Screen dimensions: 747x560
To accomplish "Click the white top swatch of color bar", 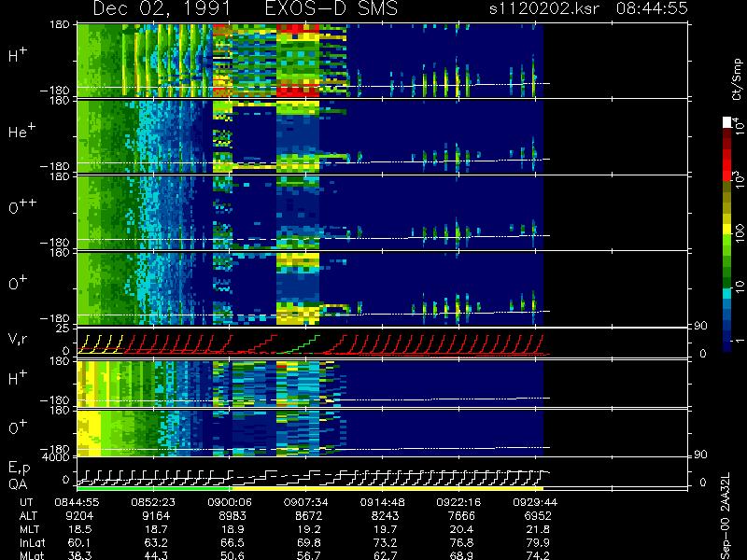I will [x=727, y=122].
